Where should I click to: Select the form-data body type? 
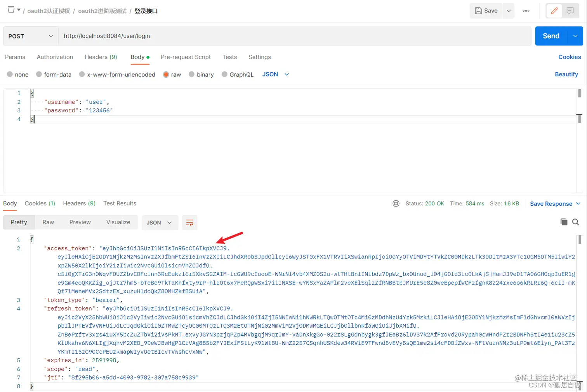54,75
